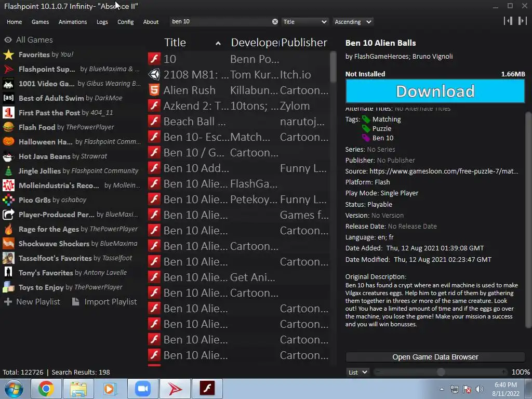Image resolution: width=532 pixels, height=399 pixels.
Task: Click Open Game Data Browser button
Action: coord(435,357)
